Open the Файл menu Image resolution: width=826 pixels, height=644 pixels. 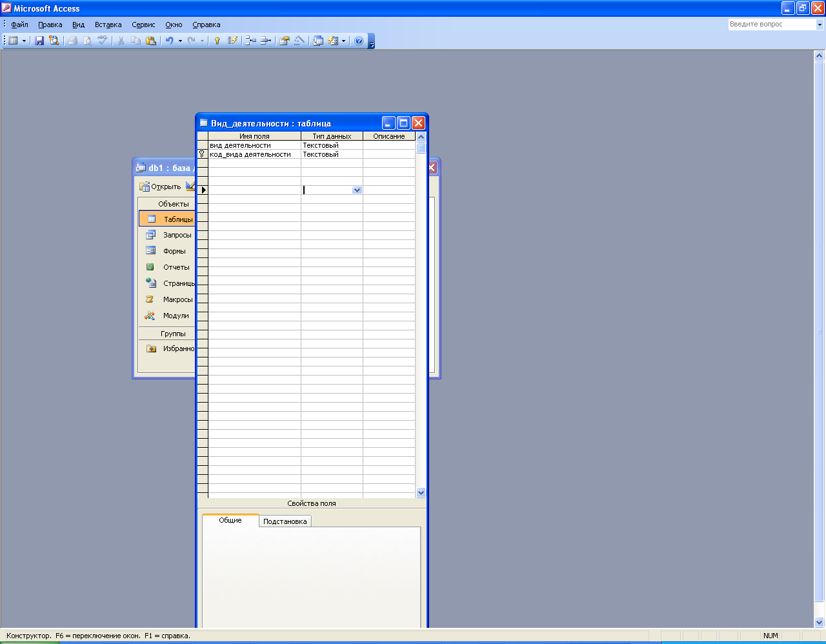tap(19, 25)
